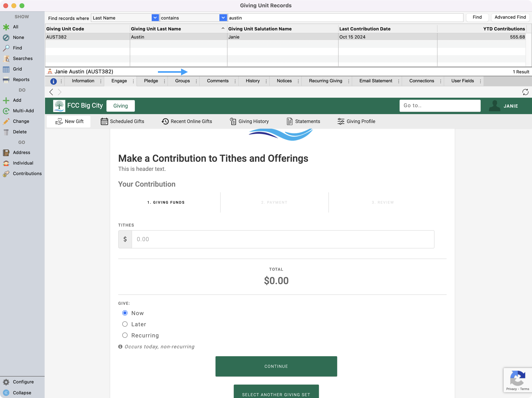Go back with the left chevron
Image resolution: width=532 pixels, height=398 pixels.
pos(51,92)
